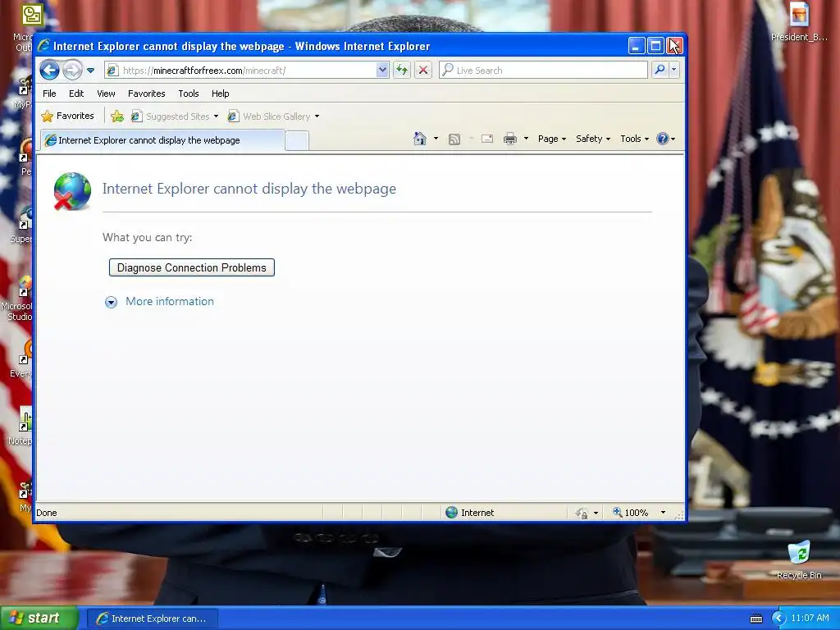This screenshot has width=840, height=630.
Task: Click Add to Favorites Bar icon
Action: [117, 116]
